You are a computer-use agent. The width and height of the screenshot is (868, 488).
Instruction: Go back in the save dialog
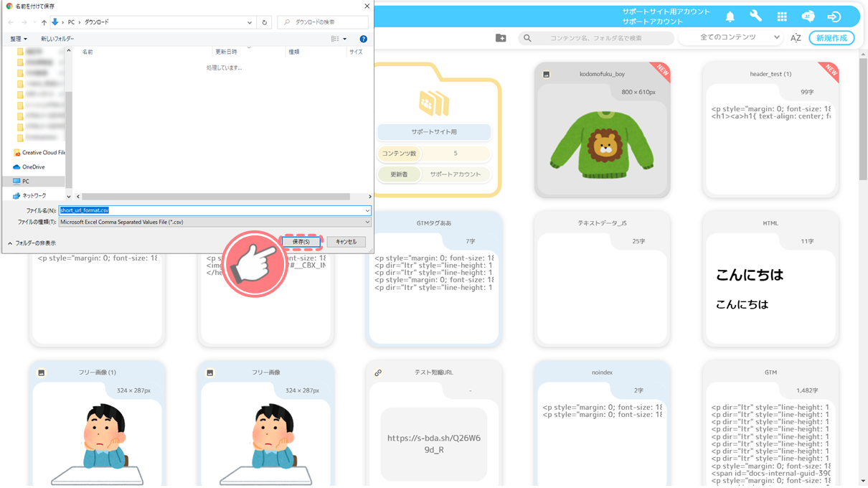(x=10, y=22)
